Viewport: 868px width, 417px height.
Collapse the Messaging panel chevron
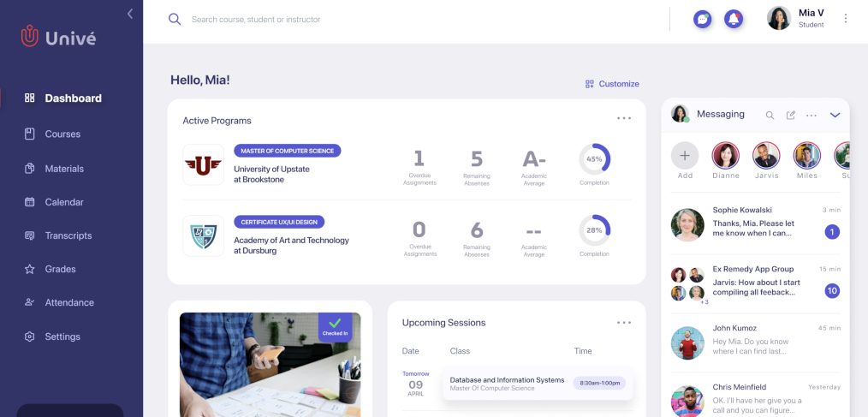835,116
